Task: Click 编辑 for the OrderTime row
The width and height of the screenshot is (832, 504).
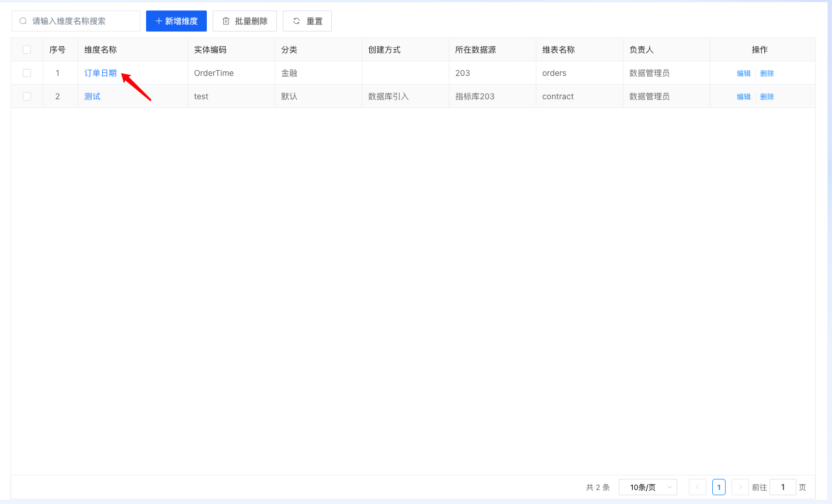Action: pyautogui.click(x=743, y=74)
